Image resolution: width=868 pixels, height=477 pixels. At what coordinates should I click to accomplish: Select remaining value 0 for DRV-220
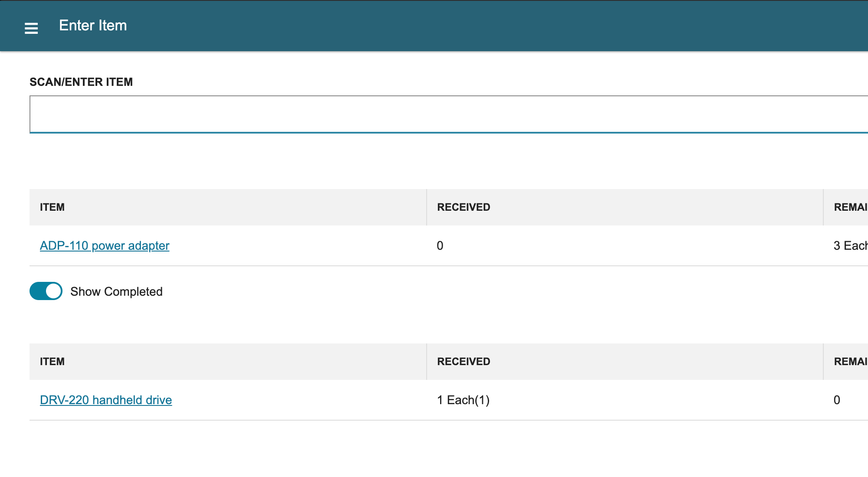tap(837, 400)
